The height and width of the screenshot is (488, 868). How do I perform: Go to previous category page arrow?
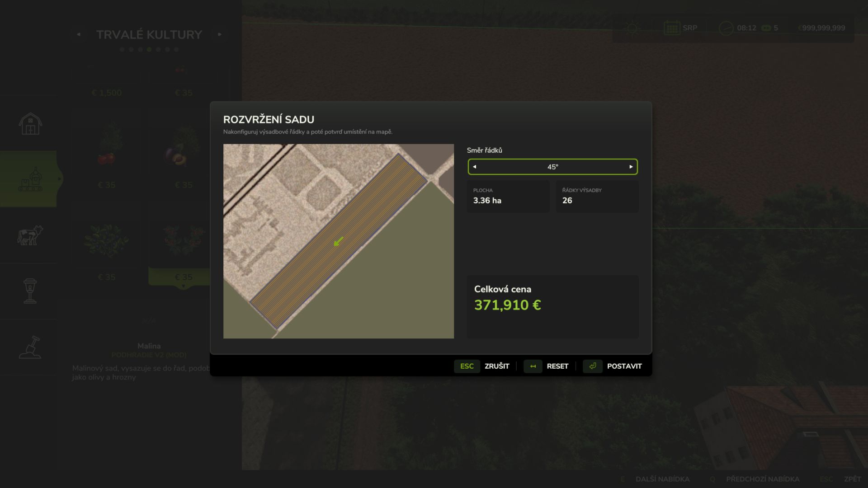[79, 34]
